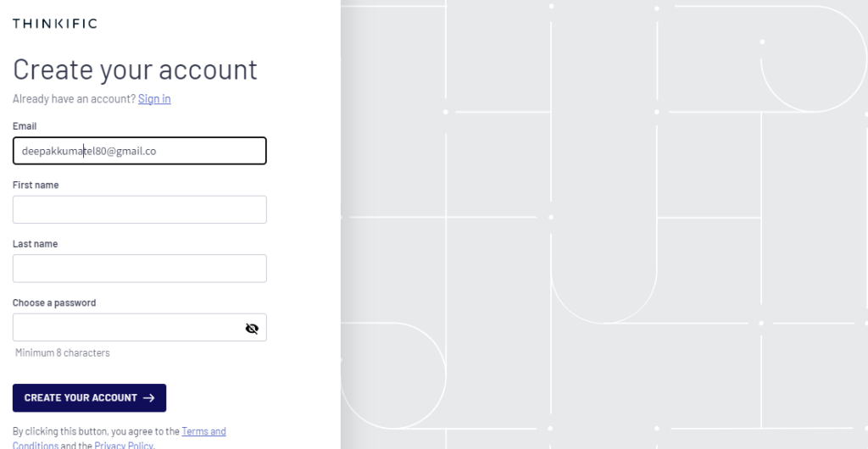Click the Minimum 8 characters hint text
868x449 pixels.
coord(63,352)
